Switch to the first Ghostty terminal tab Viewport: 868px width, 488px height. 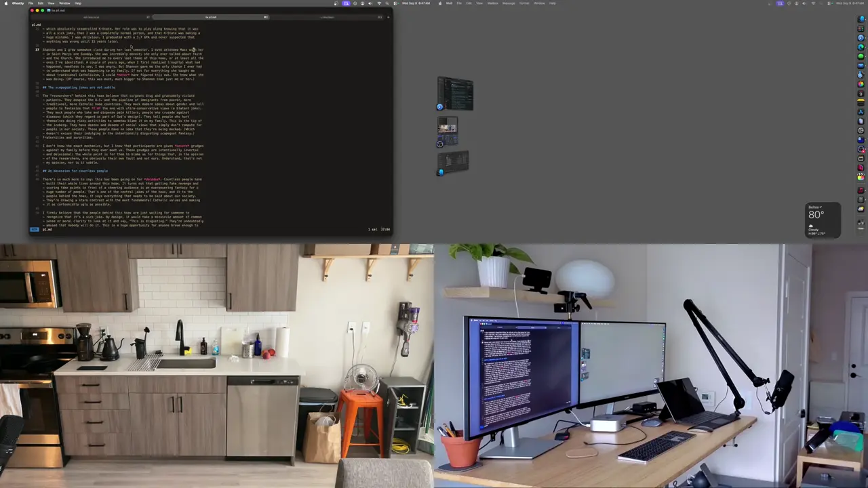point(91,17)
